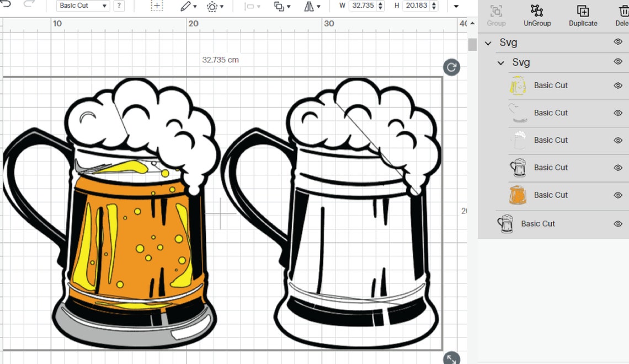Click the rotate handle on the selection
The image size is (629, 364).
(x=451, y=67)
